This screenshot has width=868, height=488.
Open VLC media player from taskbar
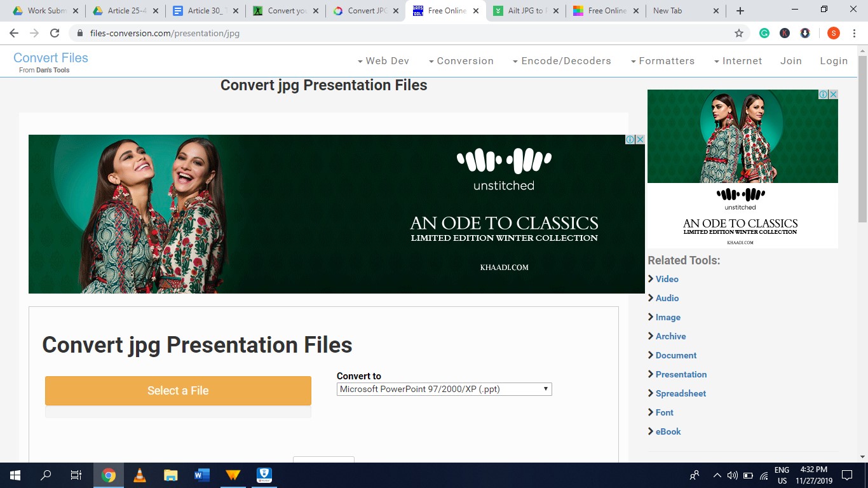pos(140,475)
